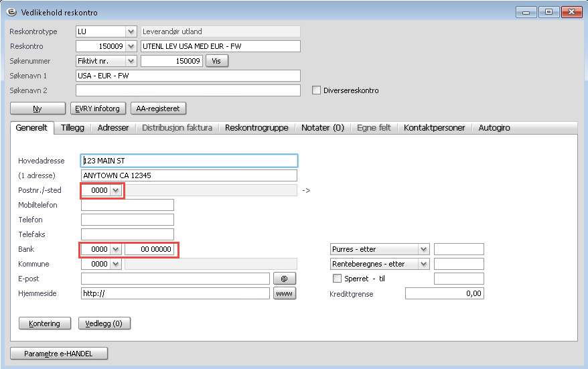Click the bank account field 00 00000
This screenshot has width=588, height=369.
[149, 249]
